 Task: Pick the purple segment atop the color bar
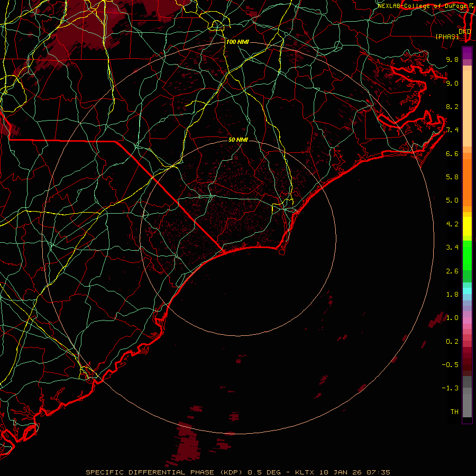coord(467,53)
